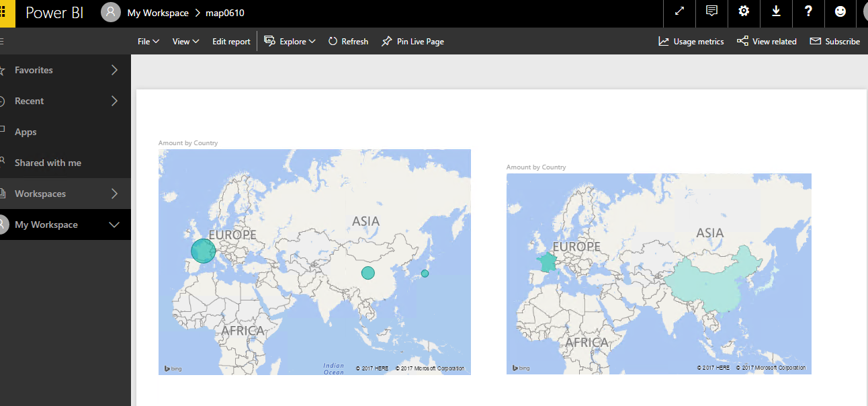Click the Usage metrics chart icon
The height and width of the screenshot is (406, 868).
[664, 41]
